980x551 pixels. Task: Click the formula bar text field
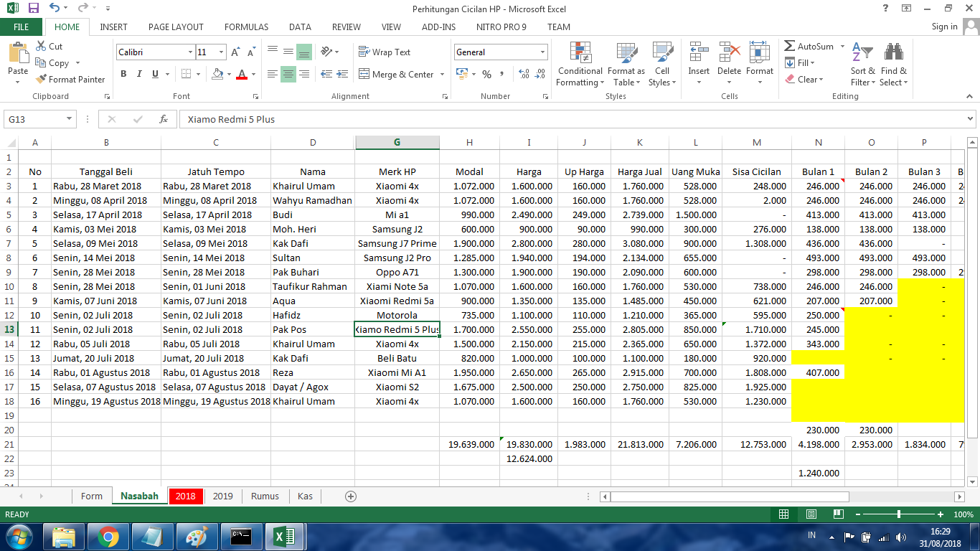click(x=571, y=119)
